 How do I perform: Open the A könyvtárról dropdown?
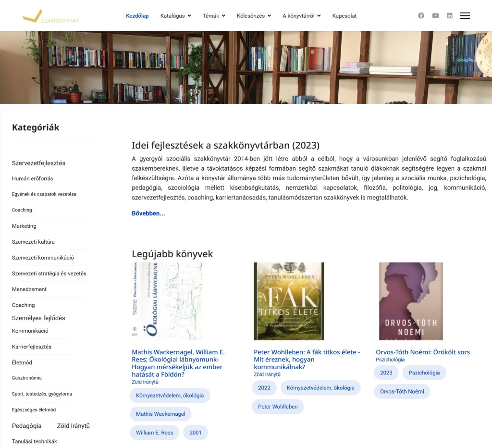301,16
